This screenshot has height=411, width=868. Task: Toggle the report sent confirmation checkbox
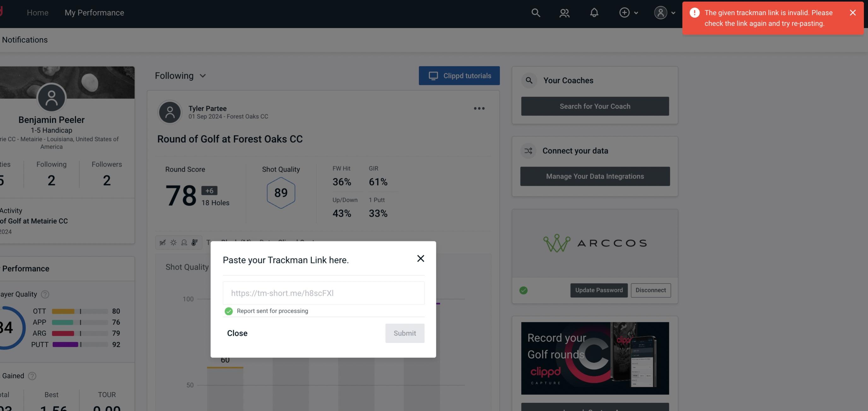coord(228,311)
